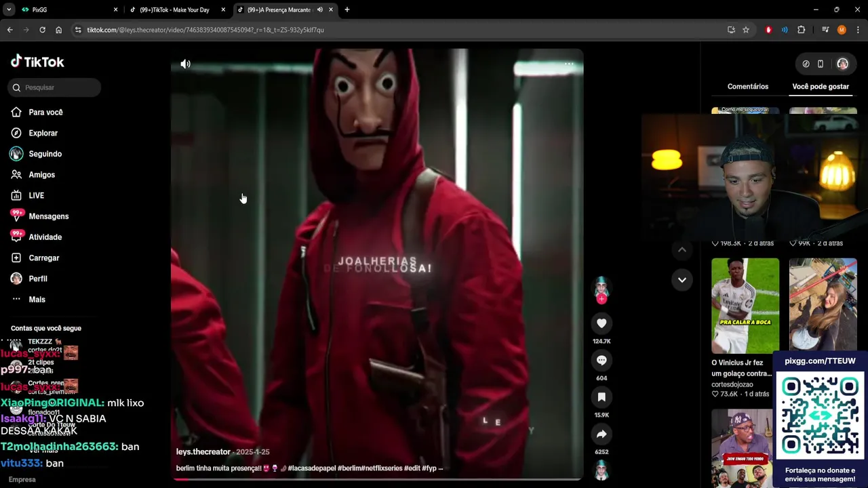Switch to TikTok - Make Your Day tab
The height and width of the screenshot is (488, 868).
[175, 9]
